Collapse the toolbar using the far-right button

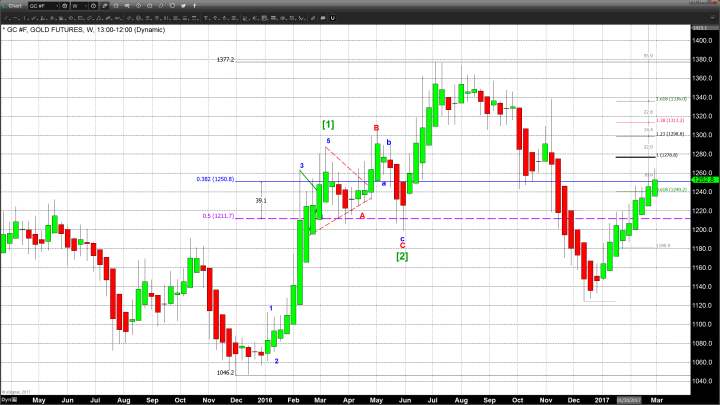pos(712,17)
